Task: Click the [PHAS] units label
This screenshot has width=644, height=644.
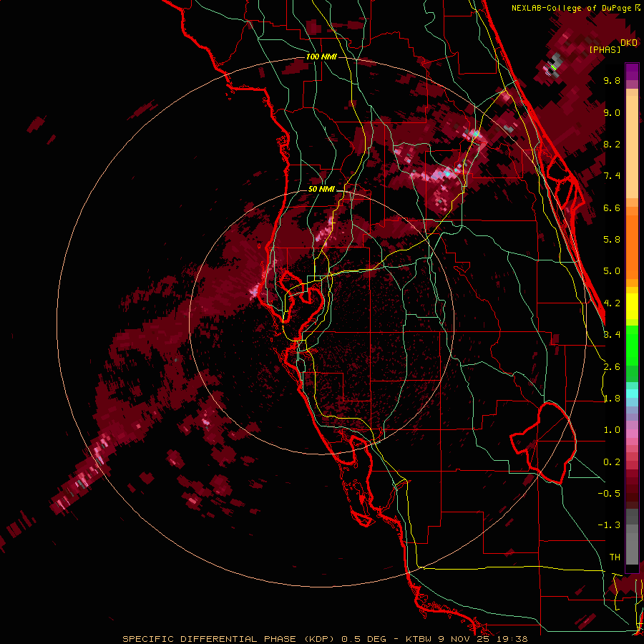Action: tap(605, 50)
